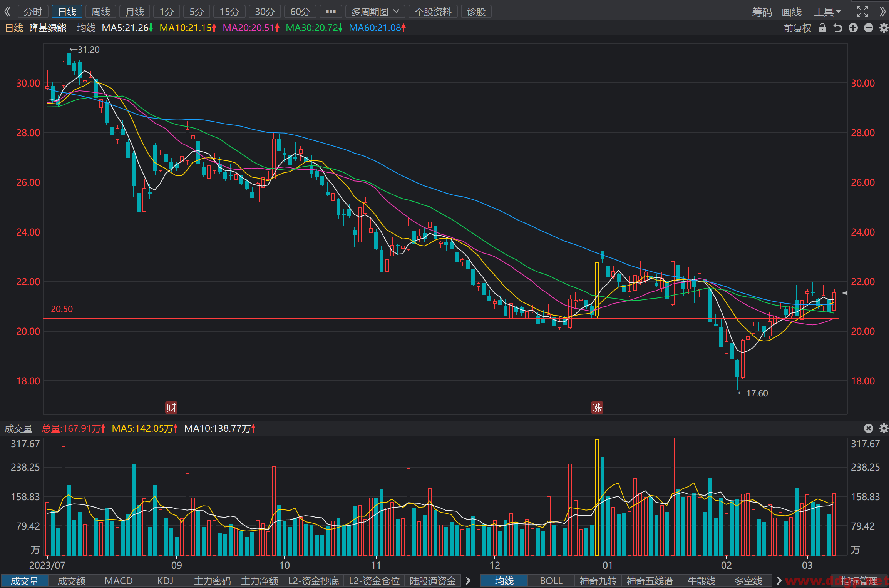Click the 财 marker on chart
The image size is (889, 588).
point(171,408)
